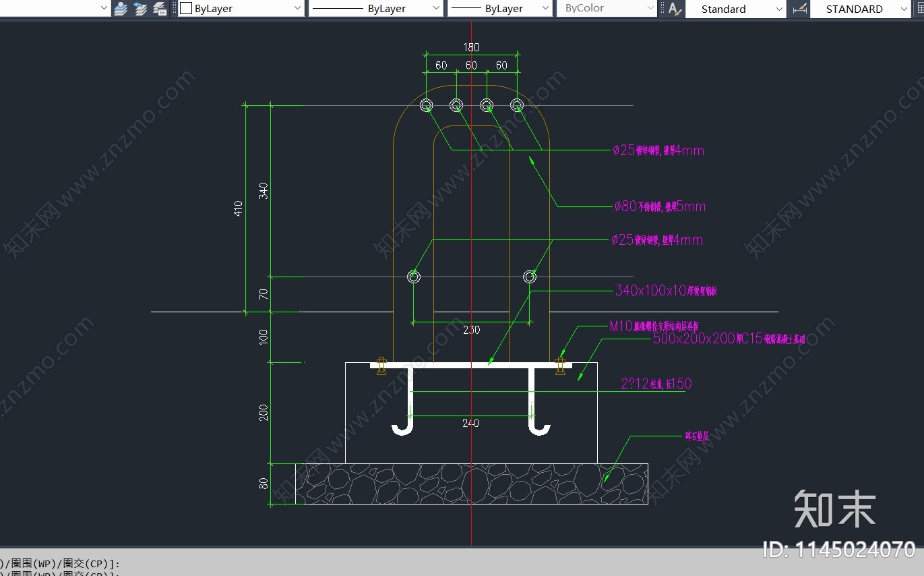Select the 80 vertical dimension text

(x=264, y=484)
